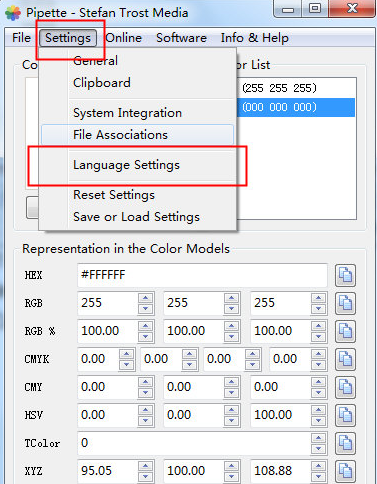This screenshot has width=377, height=484.
Task: Increase the CMYK yellow value
Action: [253, 354]
